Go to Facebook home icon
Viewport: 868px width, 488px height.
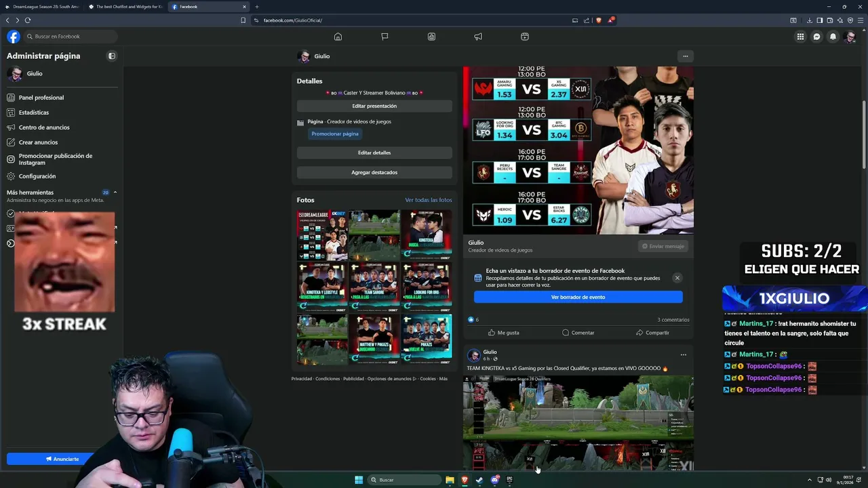click(338, 37)
